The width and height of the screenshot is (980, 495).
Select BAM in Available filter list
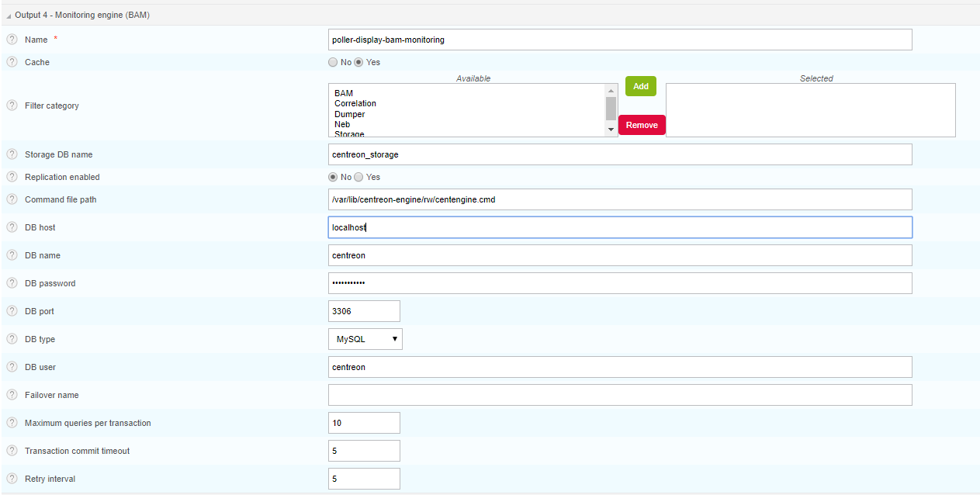coord(344,93)
